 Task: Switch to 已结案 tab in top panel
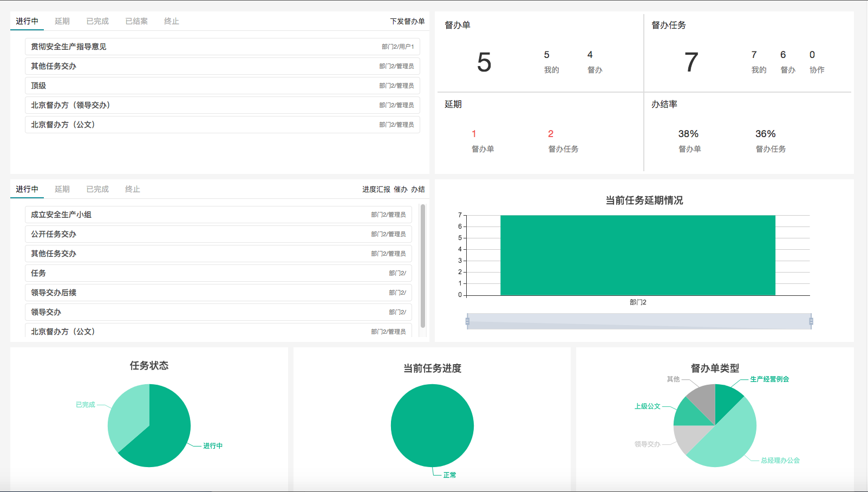point(136,21)
